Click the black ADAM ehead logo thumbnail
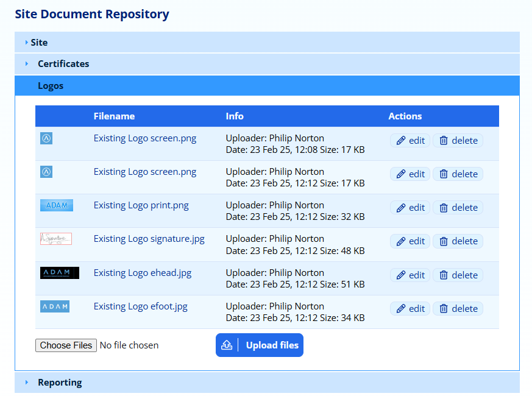The height and width of the screenshot is (399, 532). 59,273
